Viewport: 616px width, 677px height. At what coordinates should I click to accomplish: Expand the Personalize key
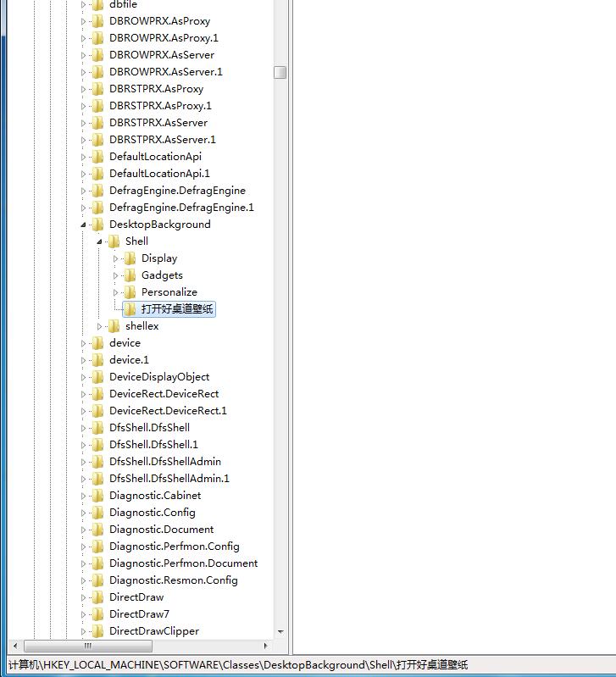pyautogui.click(x=115, y=292)
